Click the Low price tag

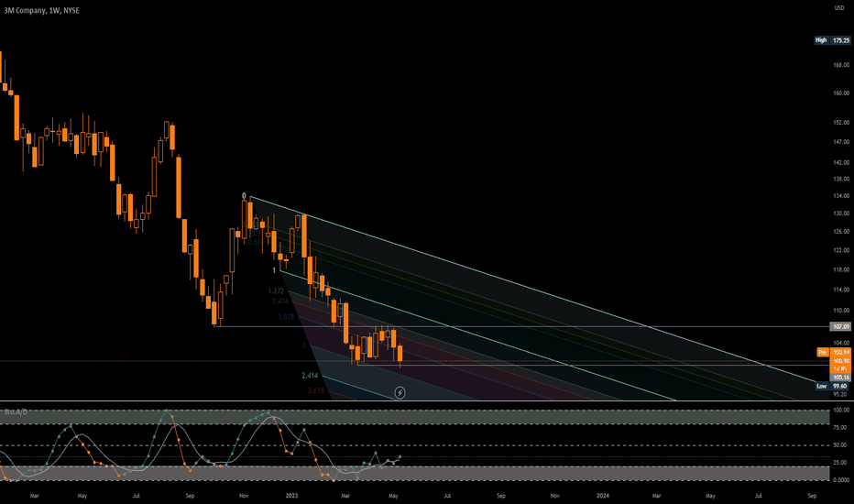[822, 386]
